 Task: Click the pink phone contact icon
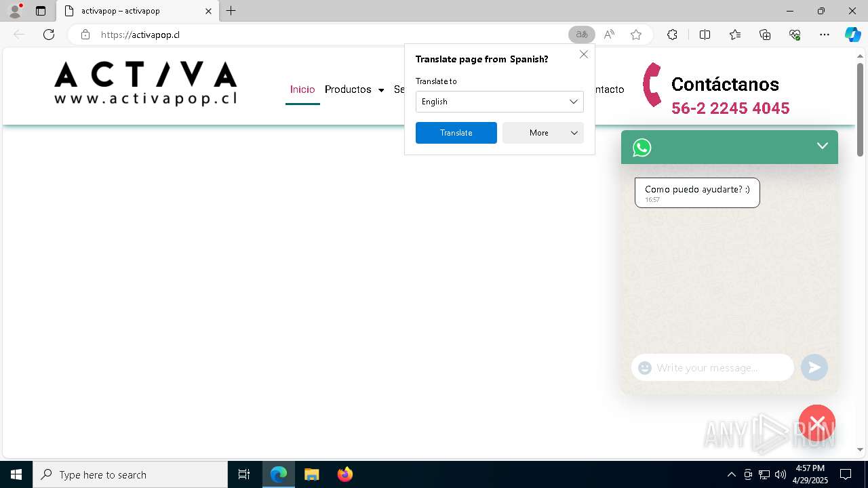(x=652, y=85)
